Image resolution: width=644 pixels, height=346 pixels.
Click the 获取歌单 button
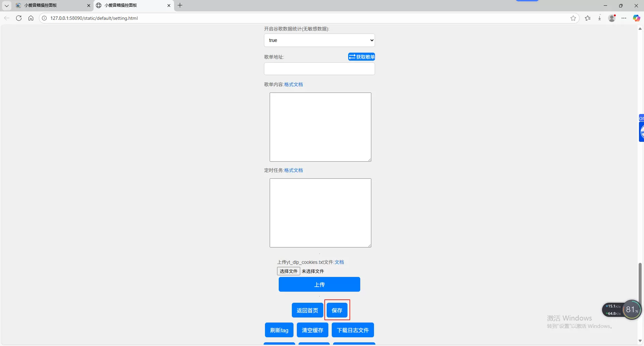[362, 57]
